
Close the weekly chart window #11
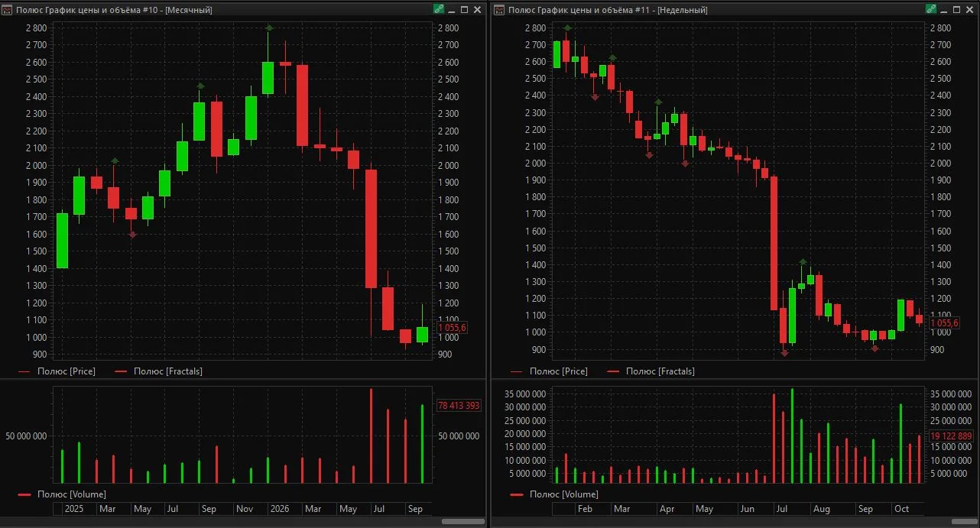coord(969,10)
